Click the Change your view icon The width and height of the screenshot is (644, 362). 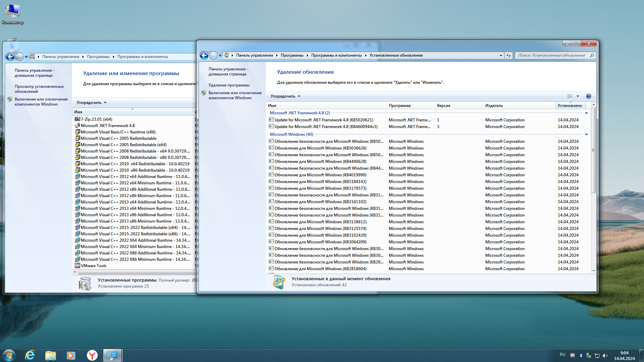click(x=570, y=96)
